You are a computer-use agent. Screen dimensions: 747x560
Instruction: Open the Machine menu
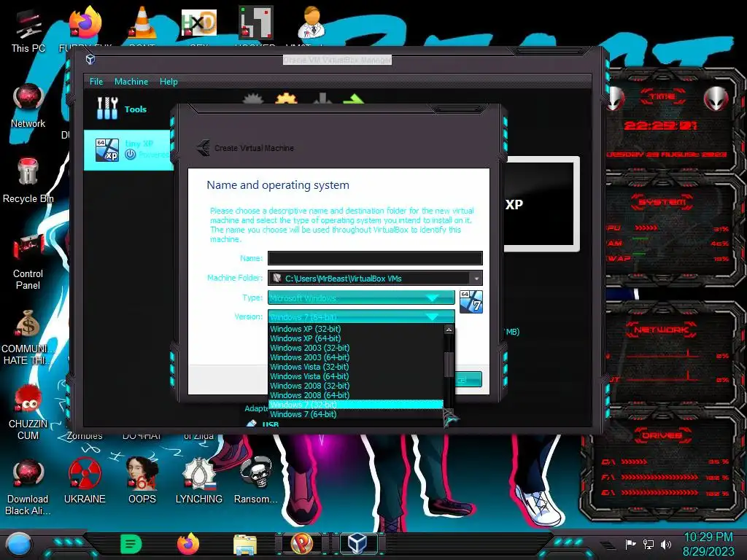(x=131, y=82)
